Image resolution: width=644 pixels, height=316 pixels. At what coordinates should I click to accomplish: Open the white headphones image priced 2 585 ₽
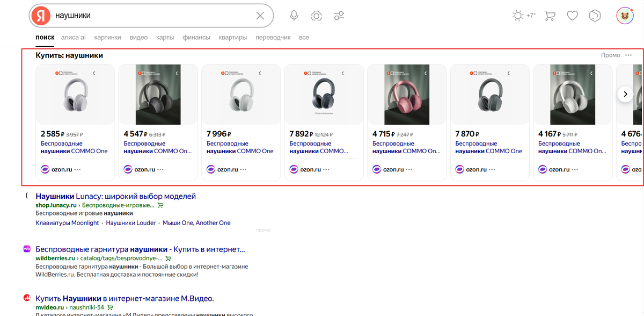(75, 95)
